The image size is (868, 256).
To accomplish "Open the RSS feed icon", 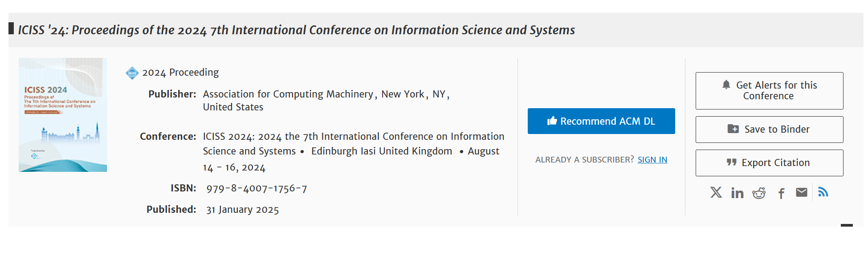I will (823, 192).
